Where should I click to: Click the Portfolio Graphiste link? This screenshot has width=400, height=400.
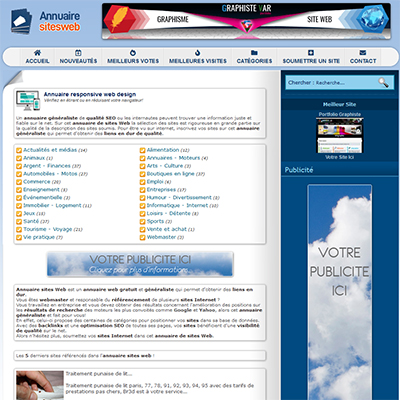coord(339,114)
